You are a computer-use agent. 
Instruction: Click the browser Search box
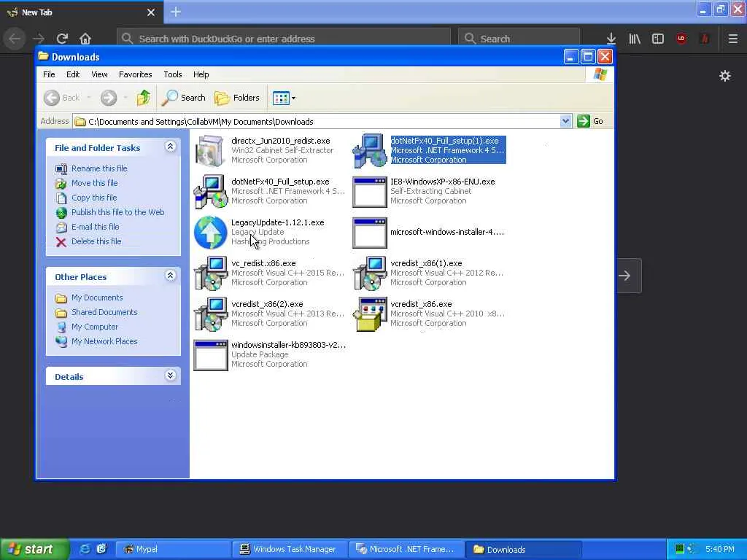pyautogui.click(x=519, y=39)
